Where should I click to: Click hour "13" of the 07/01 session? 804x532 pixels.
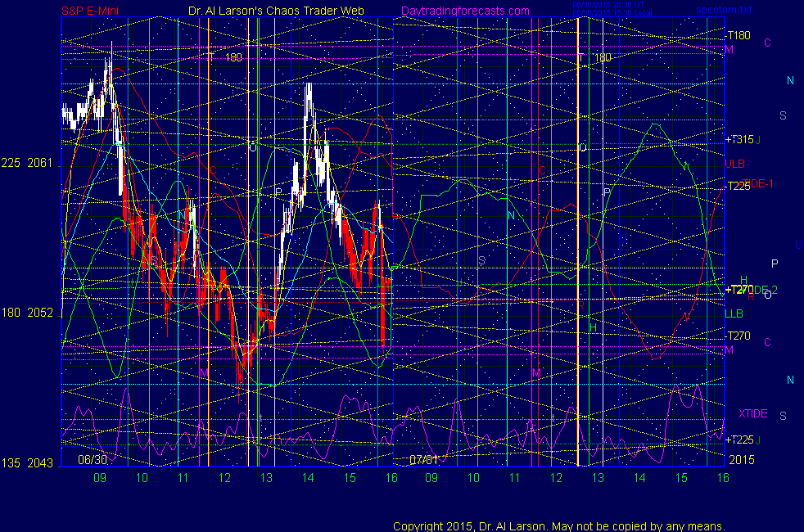(x=598, y=478)
